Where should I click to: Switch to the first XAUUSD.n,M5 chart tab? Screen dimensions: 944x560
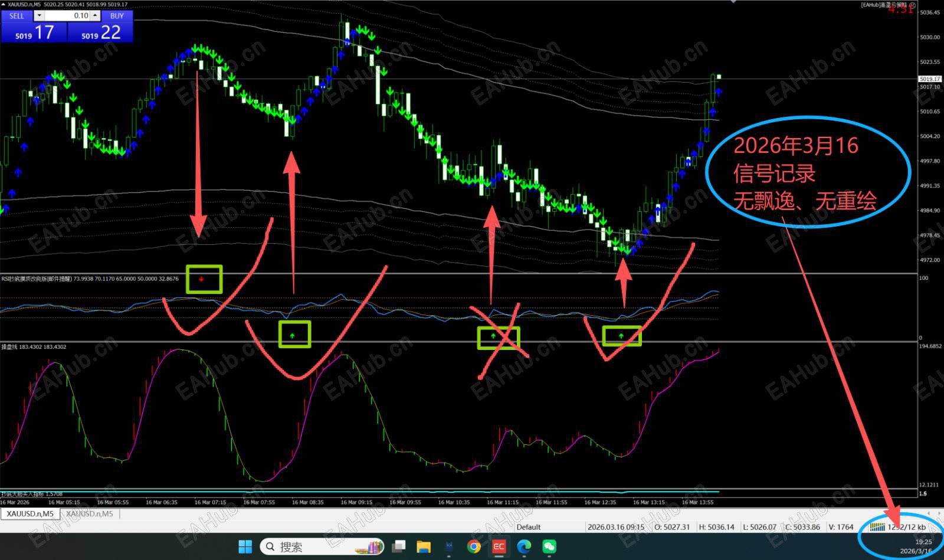point(30,514)
